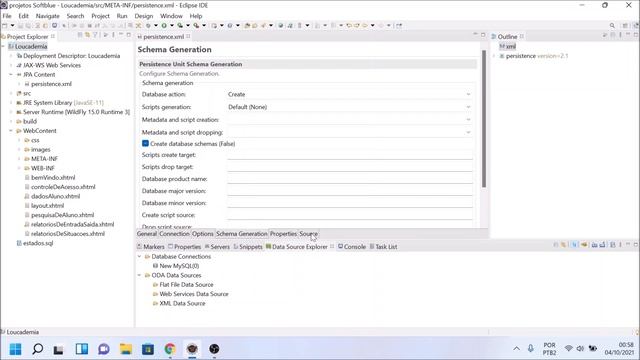Select persistence.xml in Project Explorer
This screenshot has width=640, height=360.
pos(51,84)
